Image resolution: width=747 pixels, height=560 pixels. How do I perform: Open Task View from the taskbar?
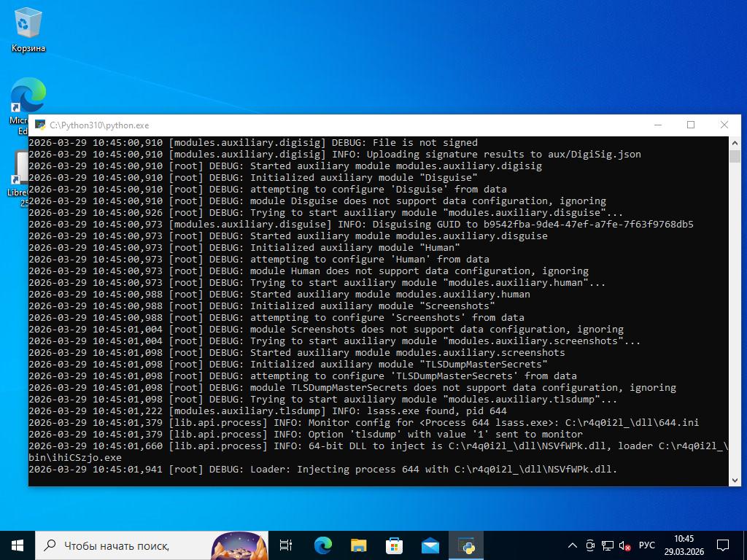click(286, 545)
